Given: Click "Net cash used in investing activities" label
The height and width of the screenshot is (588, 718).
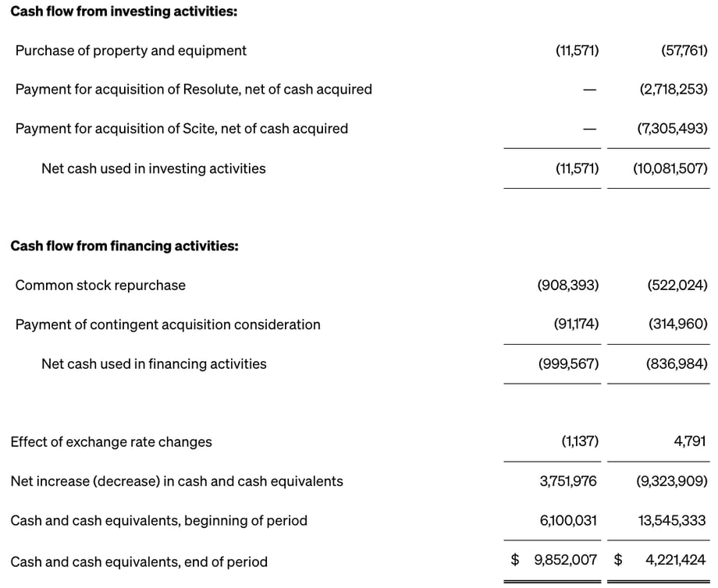Looking at the screenshot, I should tap(153, 168).
